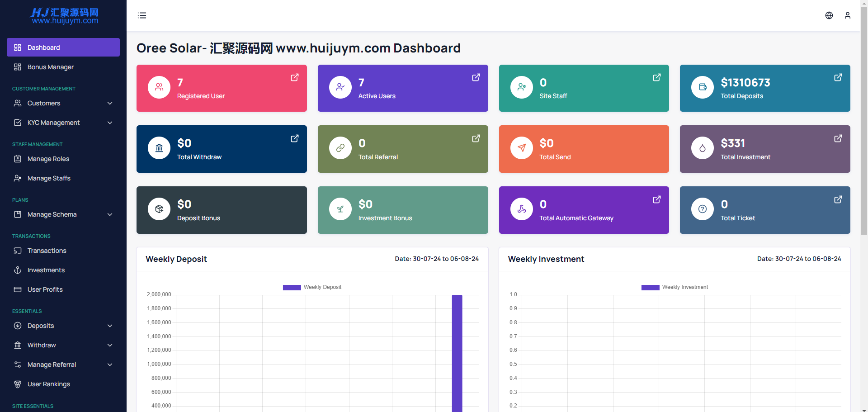
Task: Toggle the Weekly Investment legend swatch
Action: click(650, 287)
